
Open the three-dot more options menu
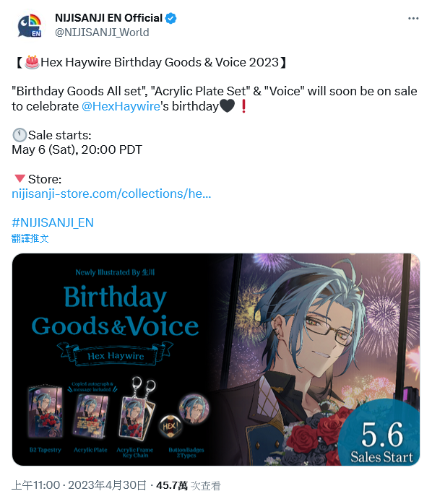click(x=413, y=19)
